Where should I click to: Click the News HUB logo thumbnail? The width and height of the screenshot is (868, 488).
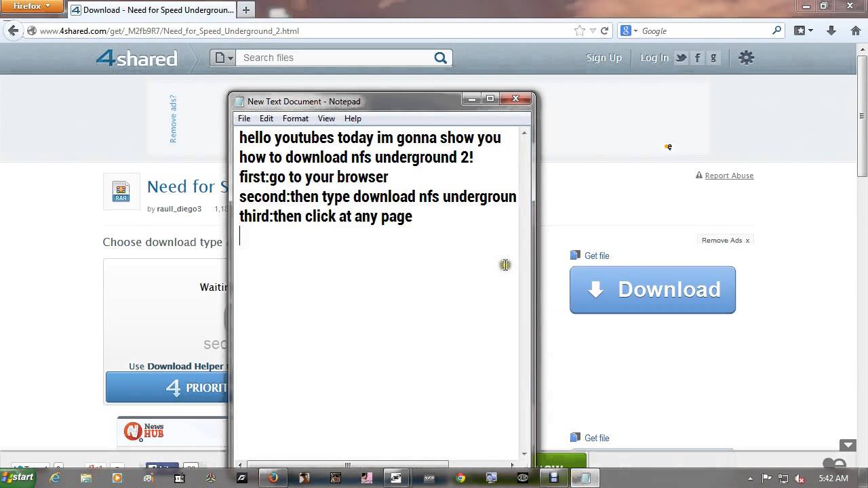[x=144, y=431]
